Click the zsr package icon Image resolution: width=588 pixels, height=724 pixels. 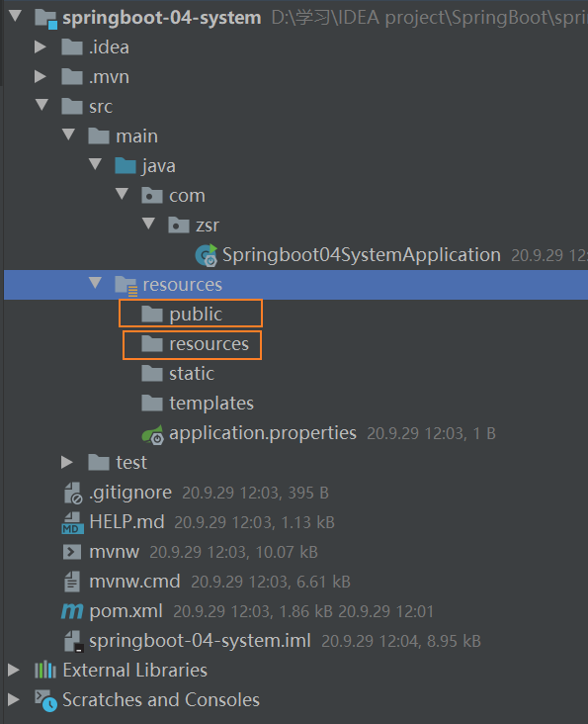coord(179,225)
